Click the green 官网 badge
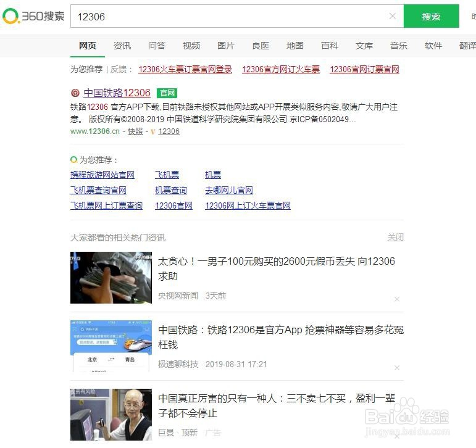476x448 pixels. point(167,93)
